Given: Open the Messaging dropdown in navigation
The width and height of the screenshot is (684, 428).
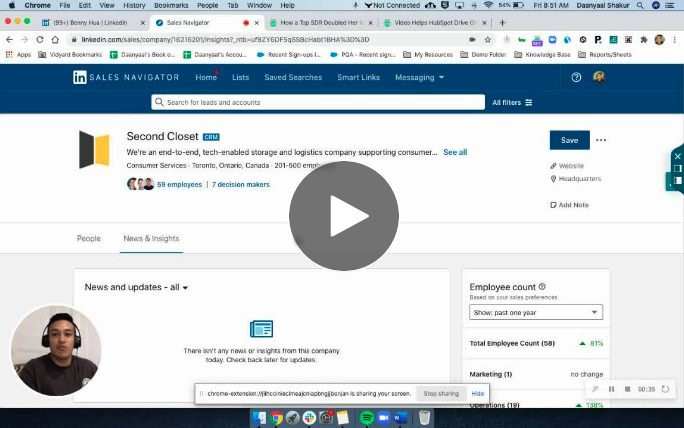Looking at the screenshot, I should 419,77.
